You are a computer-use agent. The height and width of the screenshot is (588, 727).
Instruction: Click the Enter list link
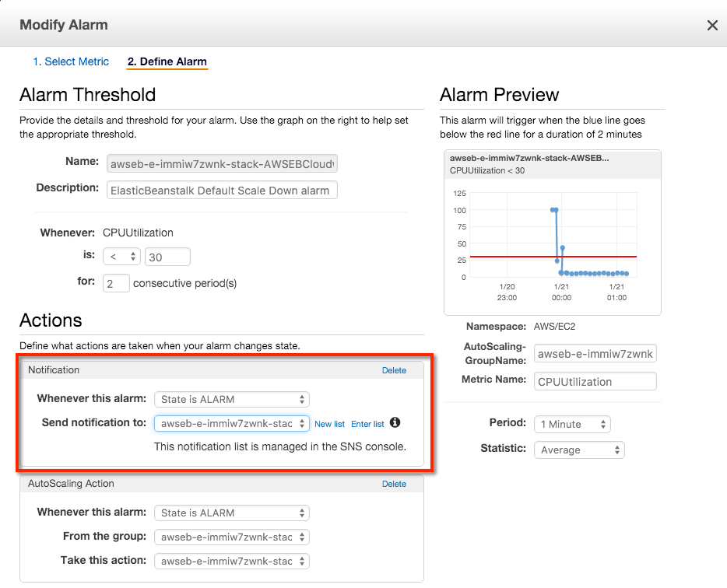pyautogui.click(x=367, y=424)
